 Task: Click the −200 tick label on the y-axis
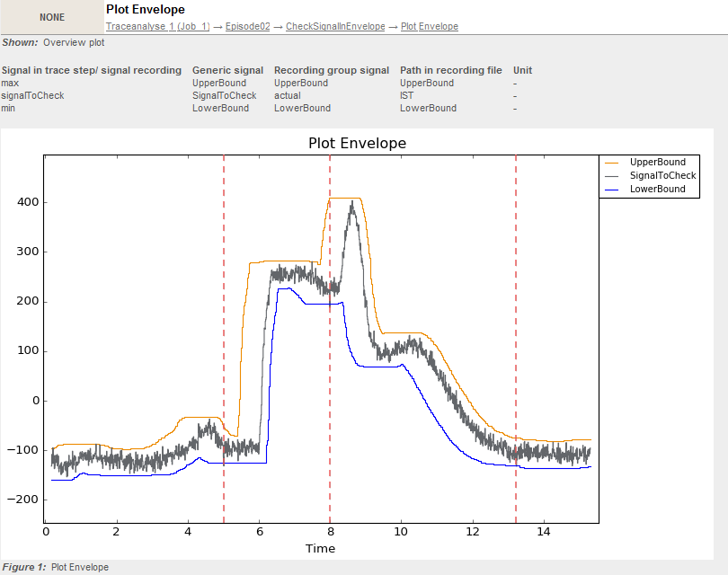pyautogui.click(x=22, y=500)
